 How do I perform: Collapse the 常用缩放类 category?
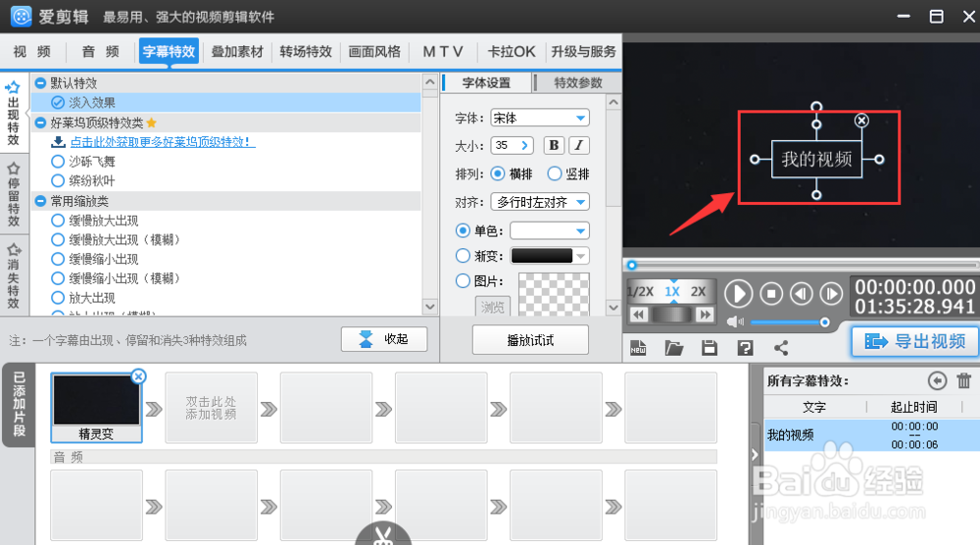[x=40, y=201]
